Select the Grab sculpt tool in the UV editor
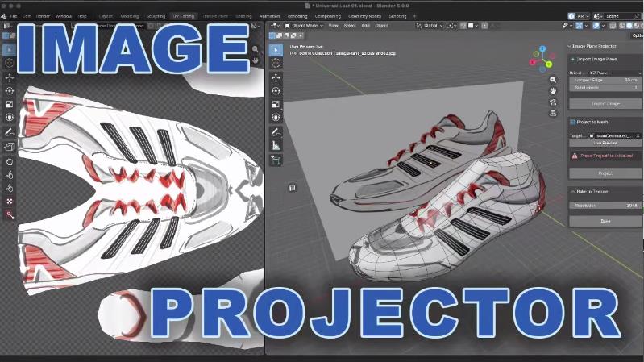644x362 pixels. click(9, 162)
